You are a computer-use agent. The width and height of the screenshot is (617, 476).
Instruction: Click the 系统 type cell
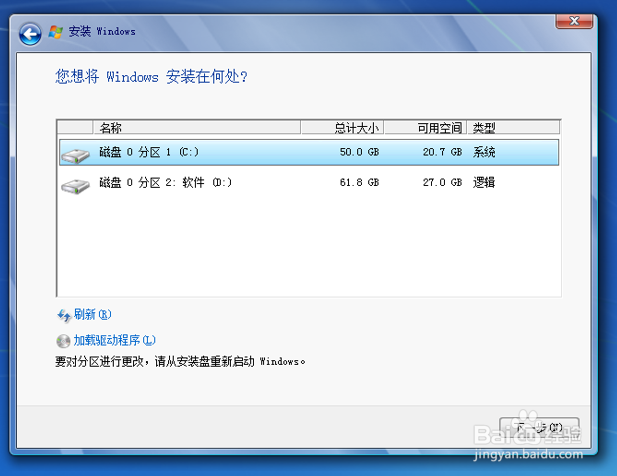coord(484,152)
